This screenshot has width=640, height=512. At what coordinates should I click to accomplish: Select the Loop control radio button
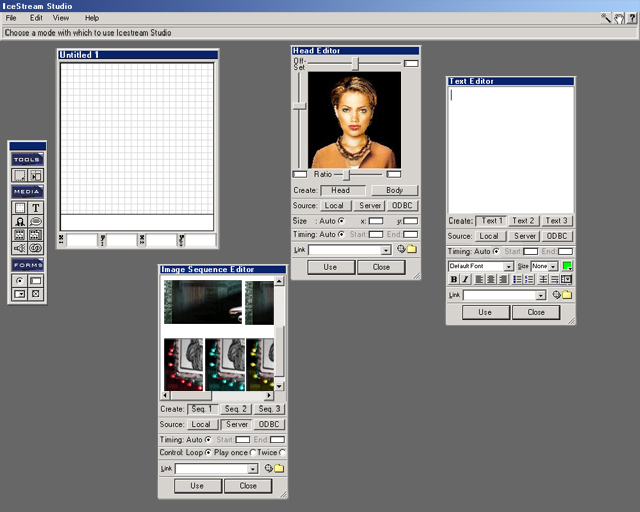[x=208, y=452]
